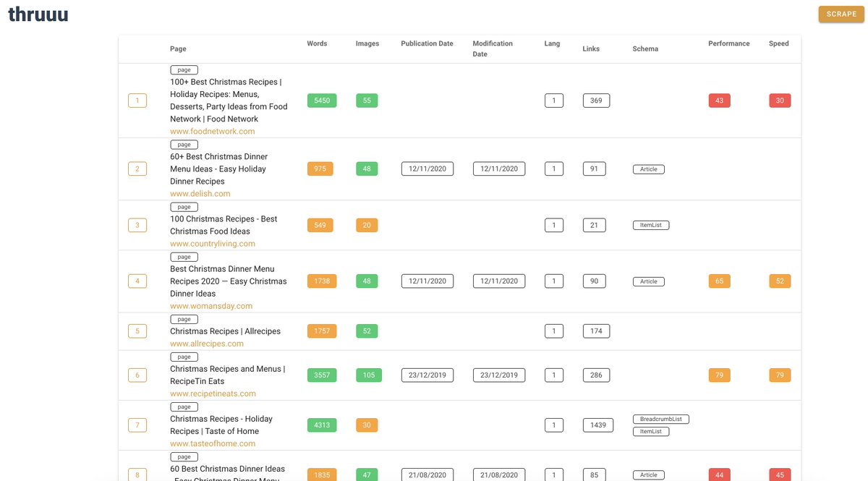Click the 52 speed score for womansday

(780, 281)
